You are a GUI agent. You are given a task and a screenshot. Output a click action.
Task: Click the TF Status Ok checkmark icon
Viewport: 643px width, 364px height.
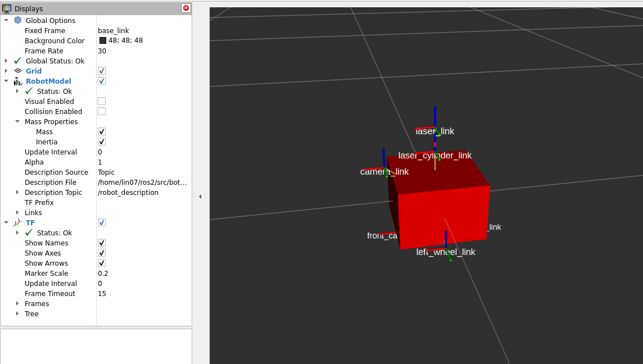coord(29,233)
